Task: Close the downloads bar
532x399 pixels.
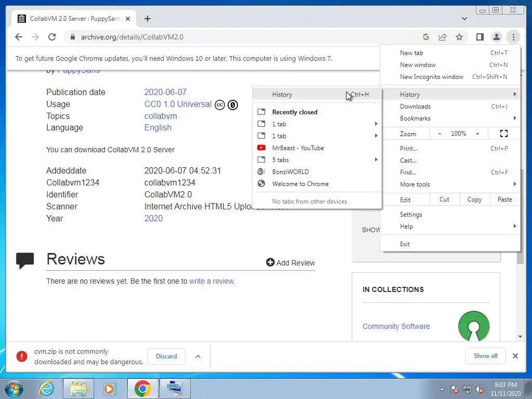Action: coord(515,355)
